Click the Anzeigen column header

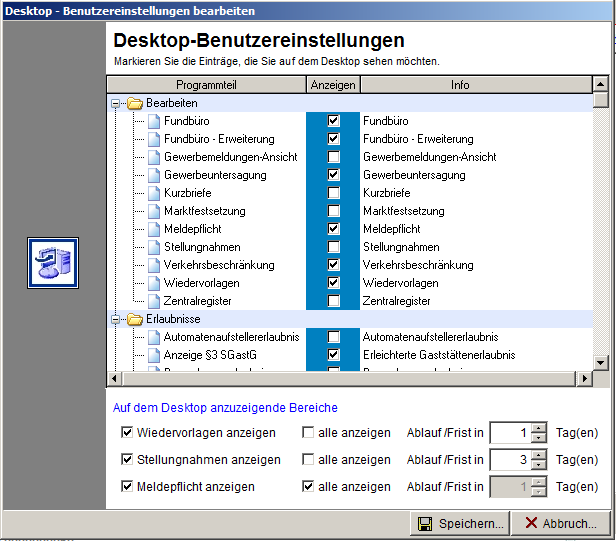coord(333,85)
